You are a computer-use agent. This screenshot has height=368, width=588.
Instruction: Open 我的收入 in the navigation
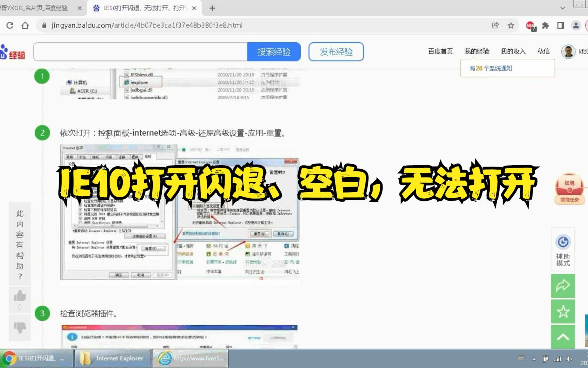[513, 51]
